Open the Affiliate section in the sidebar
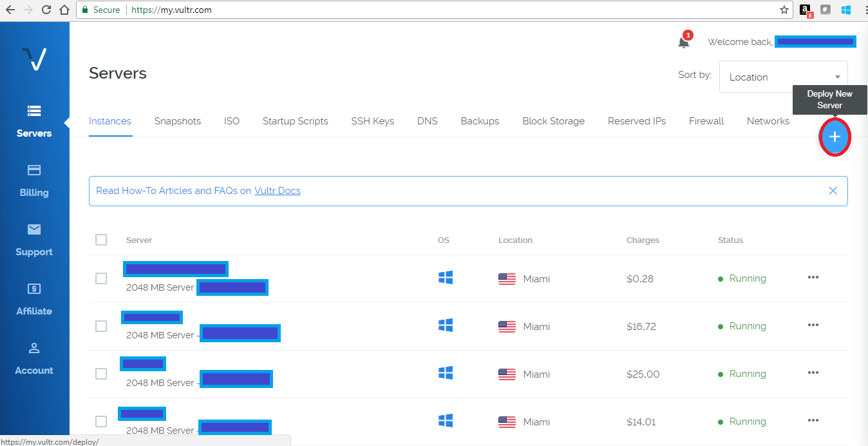868x446 pixels. click(34, 299)
